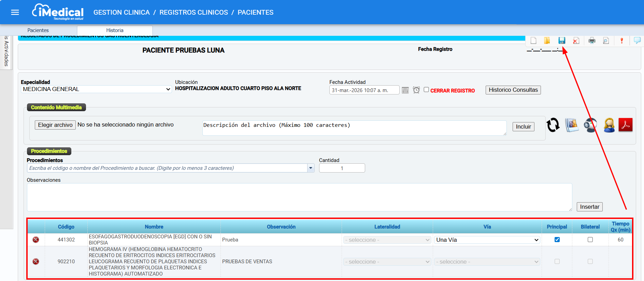Screen dimensions: 644x281
Task: Enable the CERRAR REGISTRO checkbox
Action: (426, 90)
